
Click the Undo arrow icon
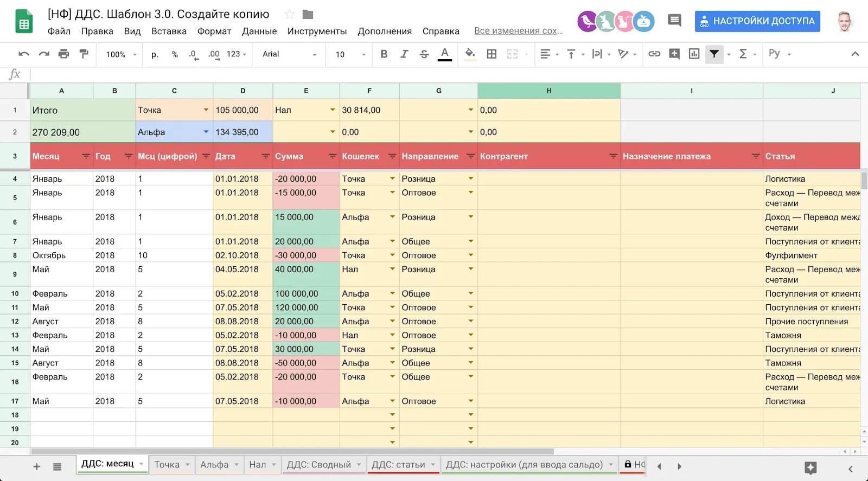pyautogui.click(x=24, y=54)
